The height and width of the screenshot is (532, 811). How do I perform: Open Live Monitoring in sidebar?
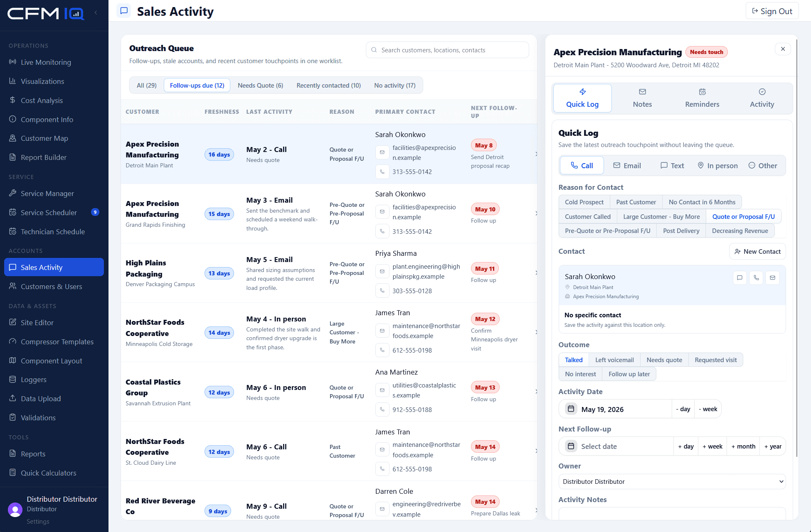coord(54,62)
